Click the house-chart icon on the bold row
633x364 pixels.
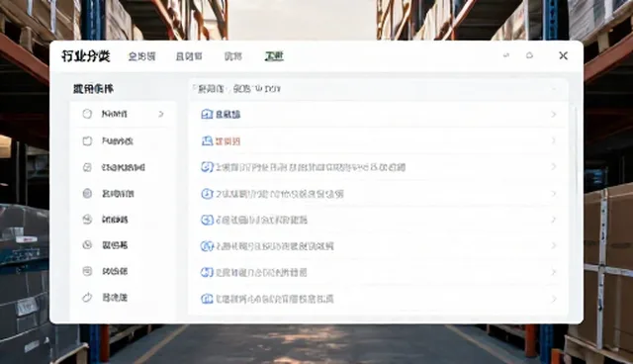(207, 114)
